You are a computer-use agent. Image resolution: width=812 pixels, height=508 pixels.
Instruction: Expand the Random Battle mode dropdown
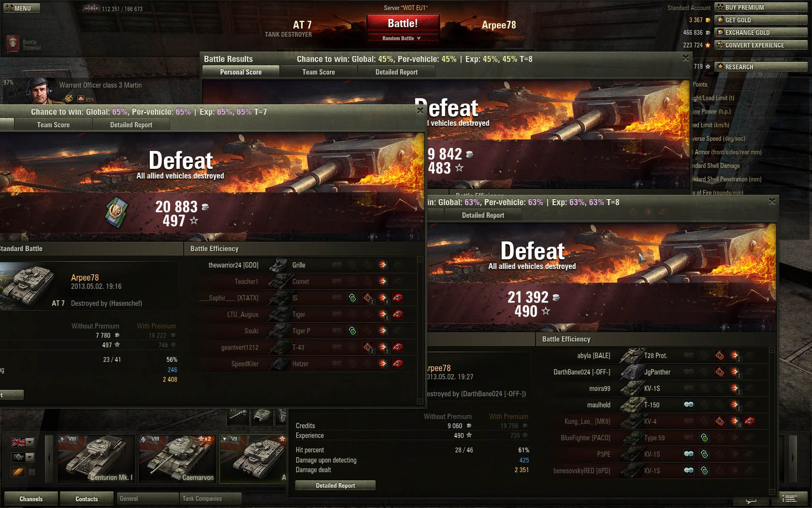[x=403, y=38]
